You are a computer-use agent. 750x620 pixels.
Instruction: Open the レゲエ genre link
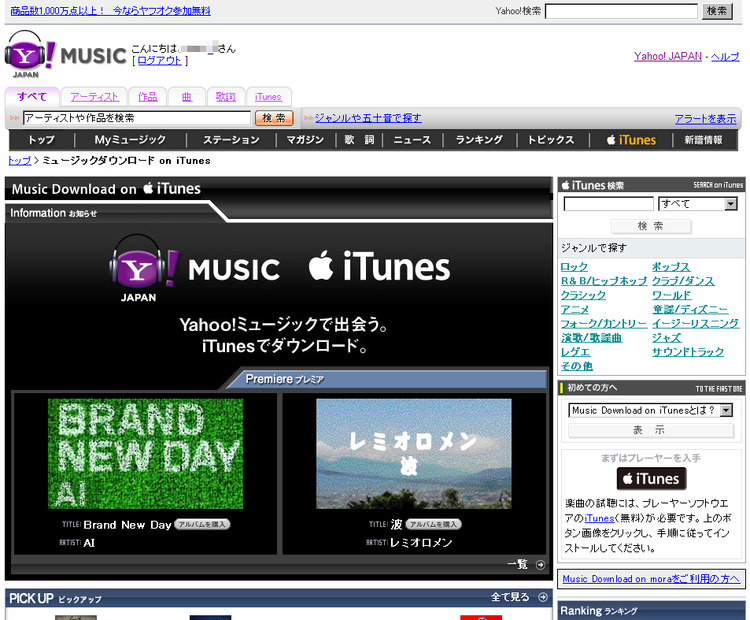click(x=575, y=352)
